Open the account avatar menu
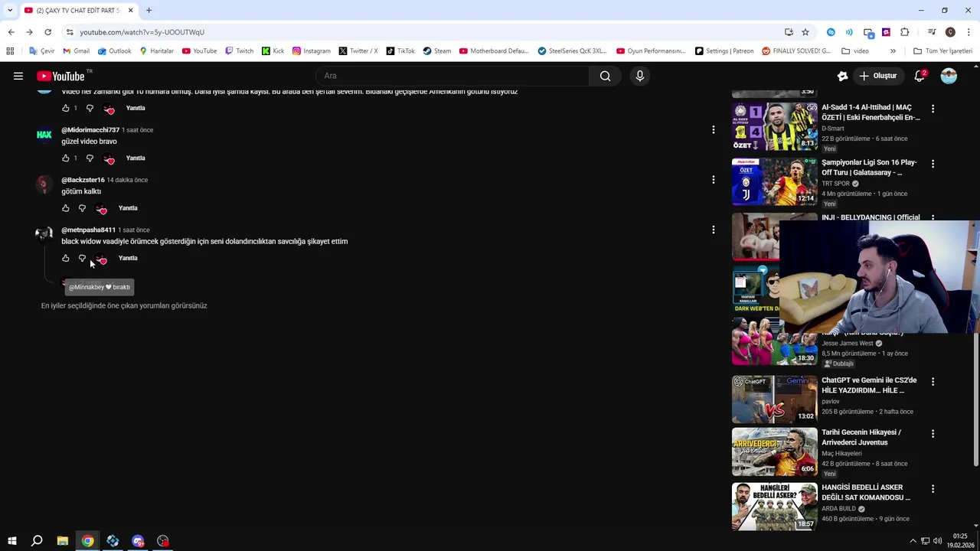The image size is (980, 551). [949, 76]
